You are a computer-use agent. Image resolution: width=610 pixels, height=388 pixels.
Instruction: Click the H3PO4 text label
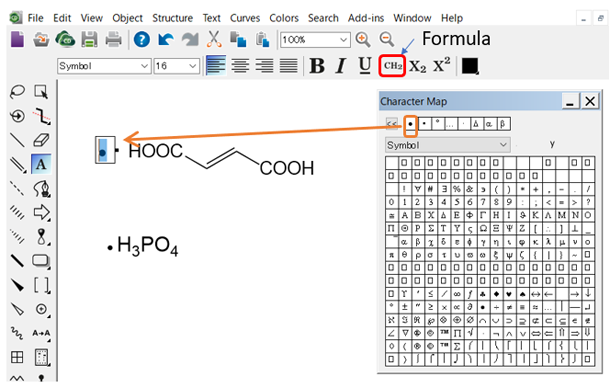(x=147, y=246)
